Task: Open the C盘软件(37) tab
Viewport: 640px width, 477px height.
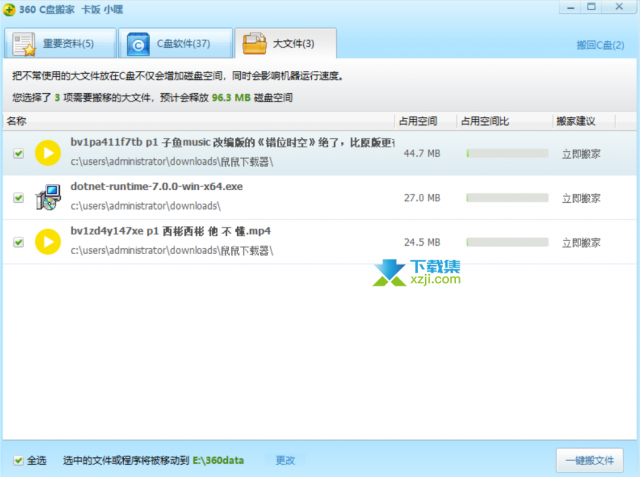Action: [x=176, y=43]
